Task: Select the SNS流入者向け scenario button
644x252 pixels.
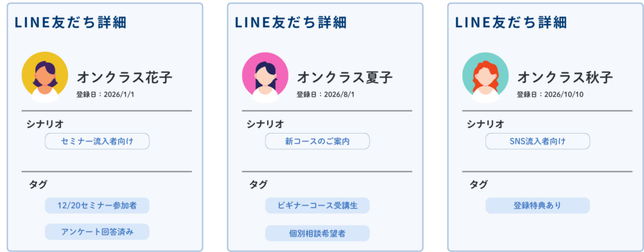Action: click(537, 141)
